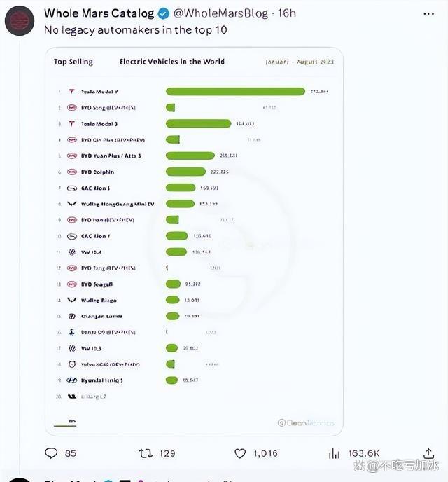Click the @WholeMarsBlog handle
This screenshot has width=448, height=482.
coord(219,13)
